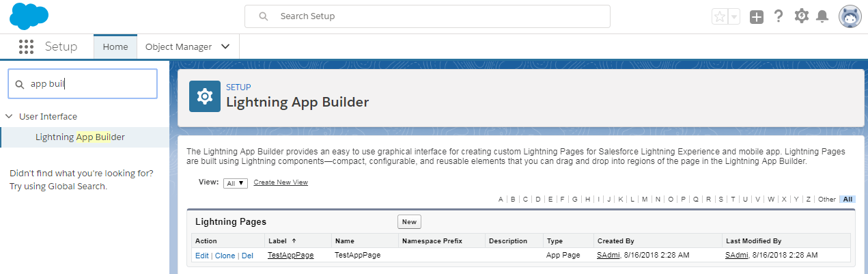Open SAdmi in Last Modified By column

[x=737, y=255]
